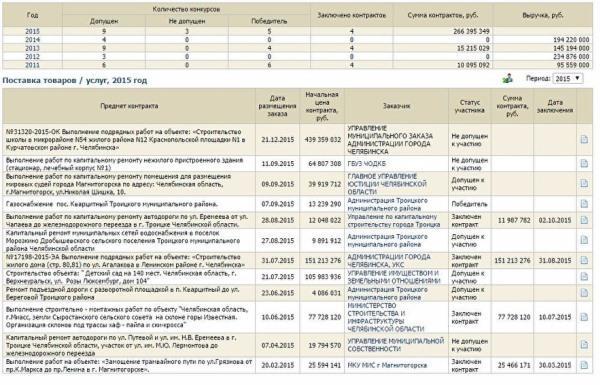This screenshot has width=600, height=385.
Task: Click document icon in the 31.07.2015 row
Action: [584, 261]
